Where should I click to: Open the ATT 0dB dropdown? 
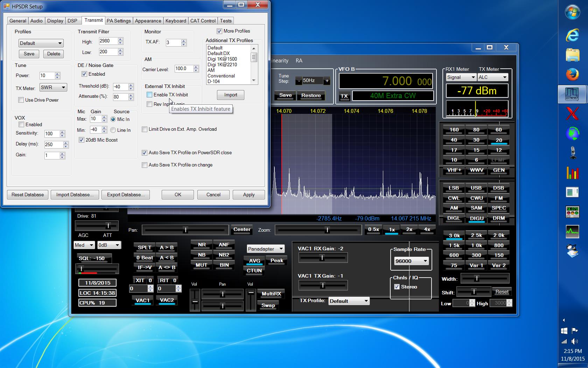click(x=109, y=245)
